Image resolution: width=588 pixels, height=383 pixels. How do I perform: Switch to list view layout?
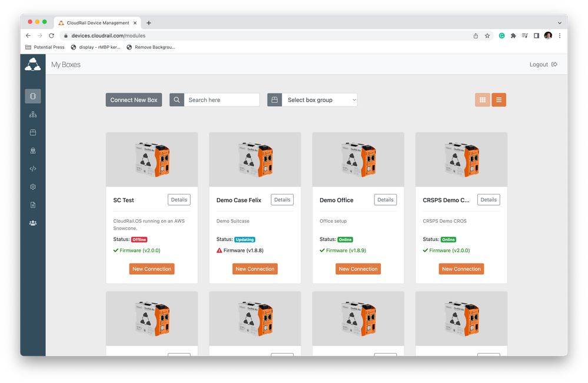tap(499, 100)
